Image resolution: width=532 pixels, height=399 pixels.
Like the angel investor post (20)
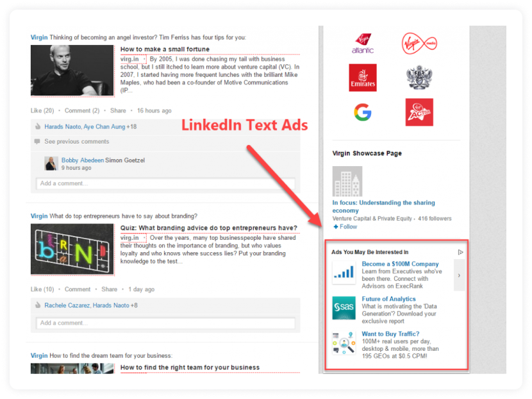click(42, 111)
